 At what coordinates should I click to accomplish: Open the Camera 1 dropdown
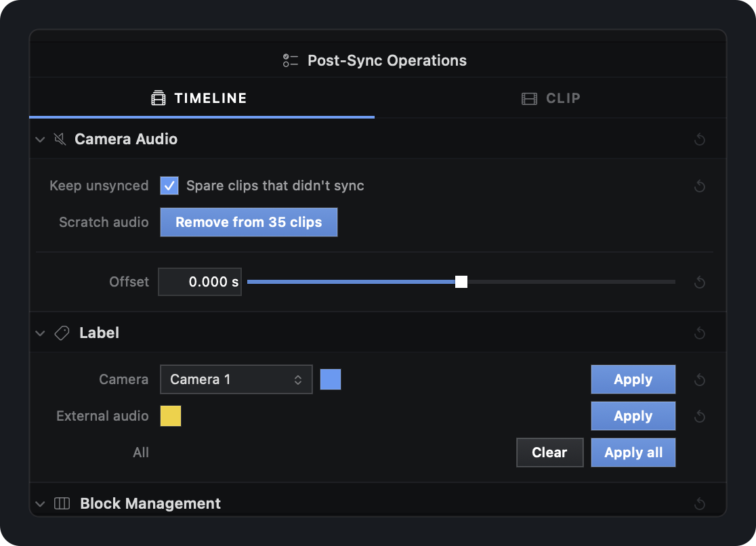click(236, 379)
